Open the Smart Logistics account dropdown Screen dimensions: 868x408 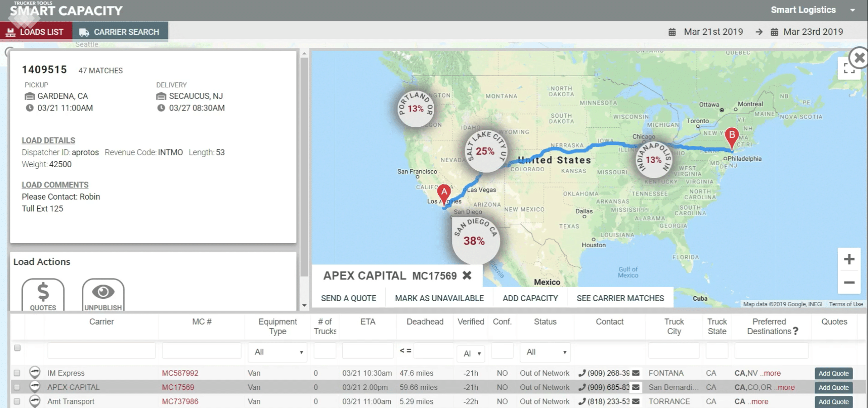coord(813,10)
